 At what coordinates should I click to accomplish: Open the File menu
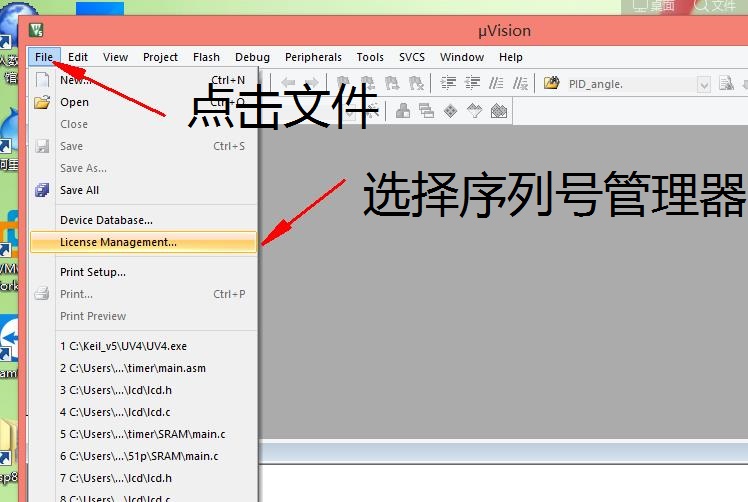pyautogui.click(x=44, y=57)
